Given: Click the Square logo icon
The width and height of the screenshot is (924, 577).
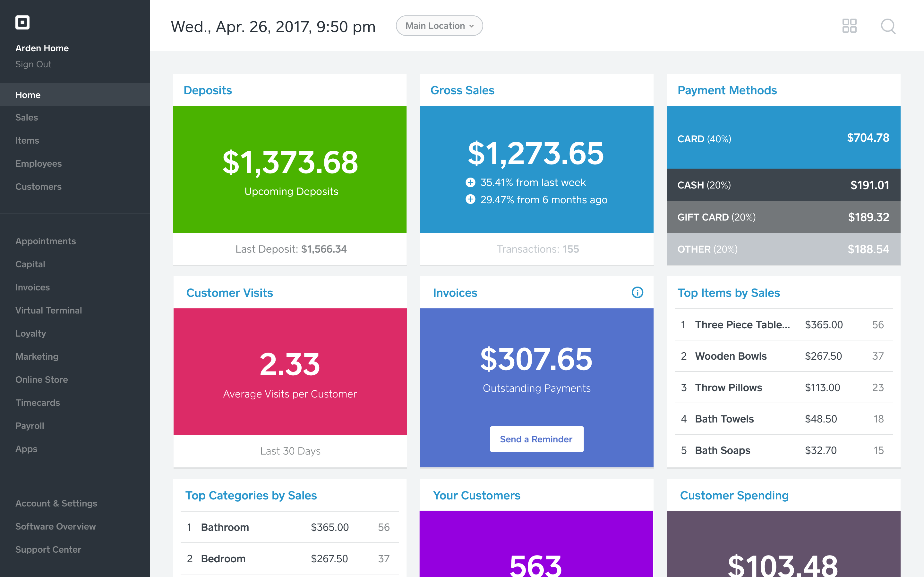Looking at the screenshot, I should point(22,22).
